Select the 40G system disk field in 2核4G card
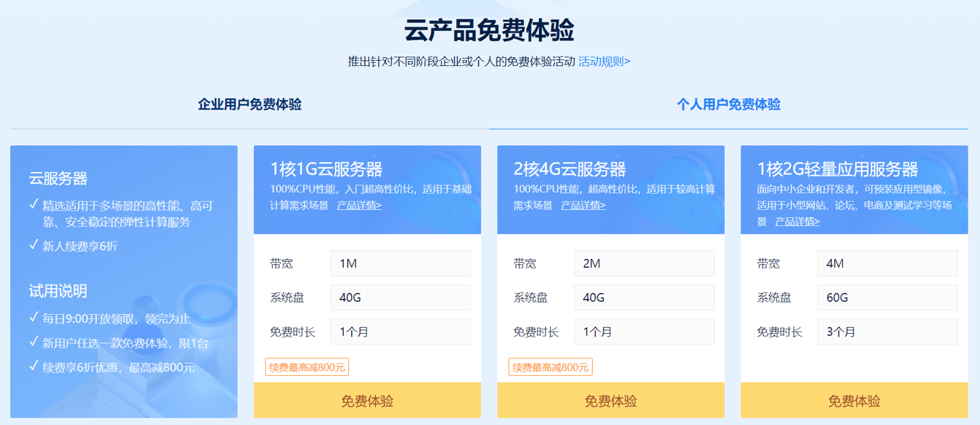 click(x=644, y=298)
